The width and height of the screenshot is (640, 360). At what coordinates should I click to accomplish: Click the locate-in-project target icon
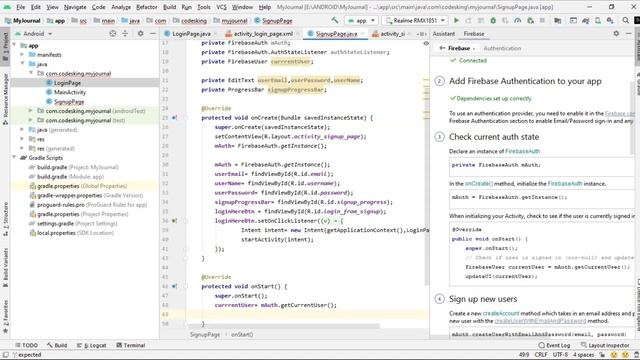click(x=113, y=33)
